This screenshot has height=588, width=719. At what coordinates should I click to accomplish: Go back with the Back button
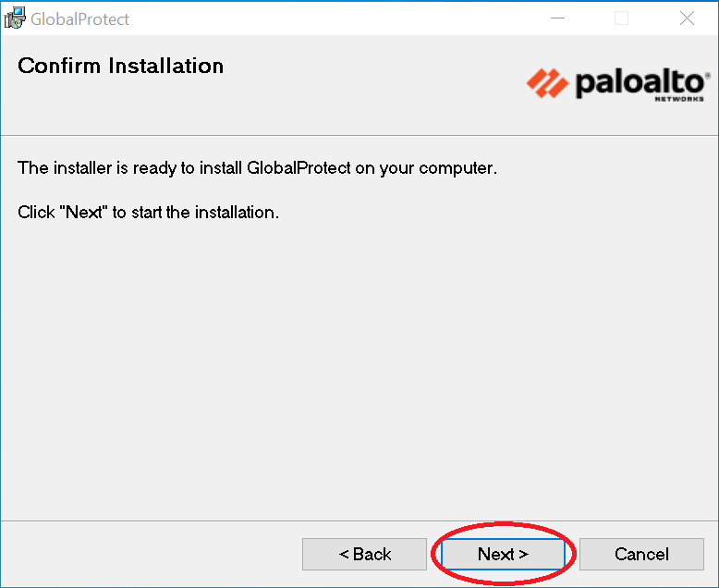(364, 555)
